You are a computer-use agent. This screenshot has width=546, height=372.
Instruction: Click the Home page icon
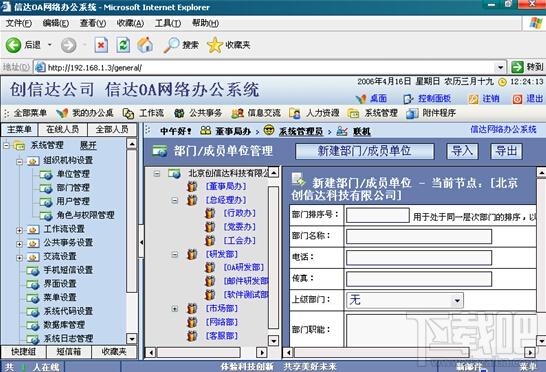[x=145, y=45]
